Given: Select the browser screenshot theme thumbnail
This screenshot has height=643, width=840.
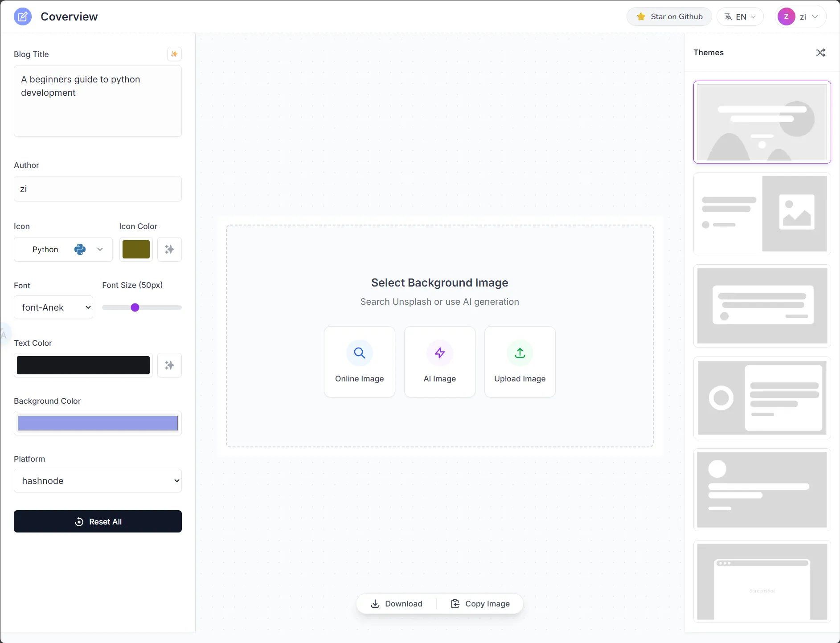Looking at the screenshot, I should pyautogui.click(x=762, y=581).
